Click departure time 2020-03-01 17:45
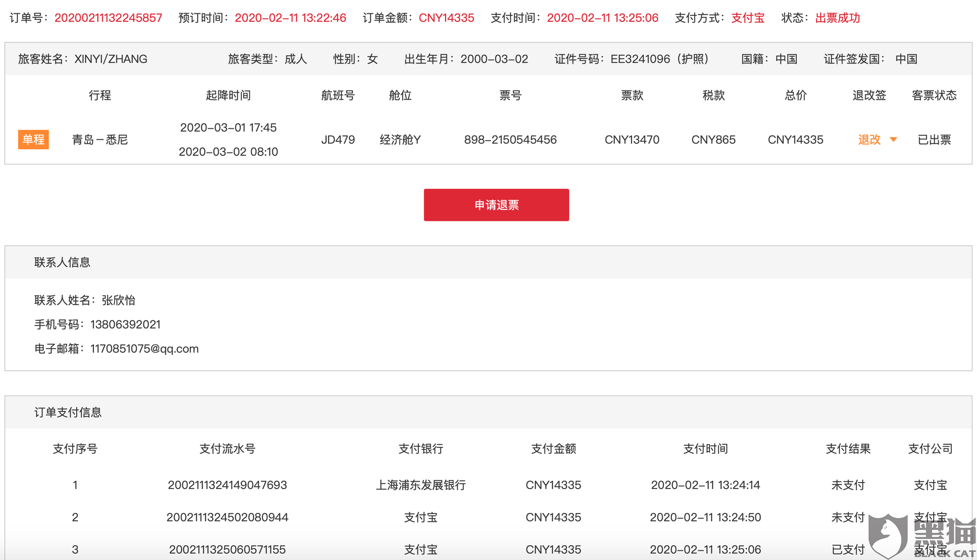The image size is (977, 560). pyautogui.click(x=229, y=128)
